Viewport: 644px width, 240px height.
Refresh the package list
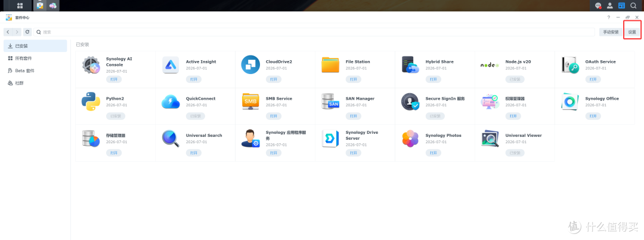tap(27, 32)
